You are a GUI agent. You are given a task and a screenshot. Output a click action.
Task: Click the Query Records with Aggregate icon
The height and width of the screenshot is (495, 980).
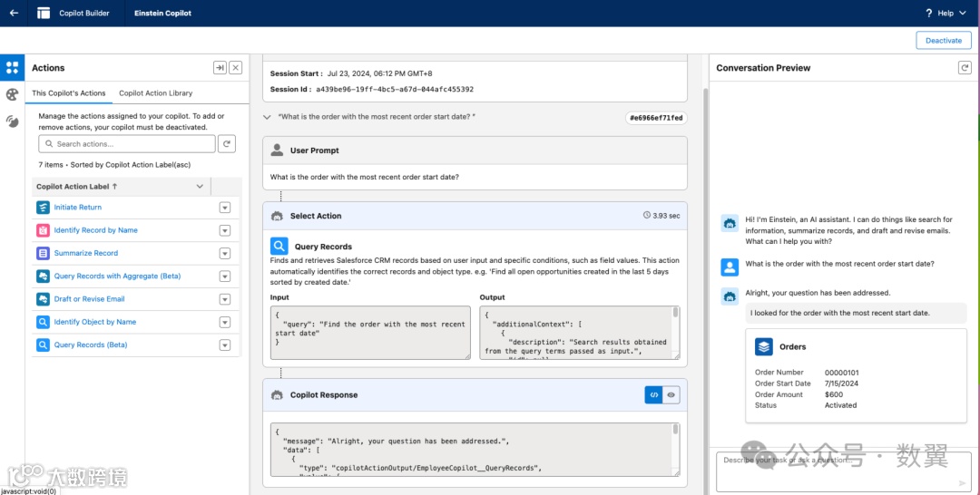click(x=43, y=276)
